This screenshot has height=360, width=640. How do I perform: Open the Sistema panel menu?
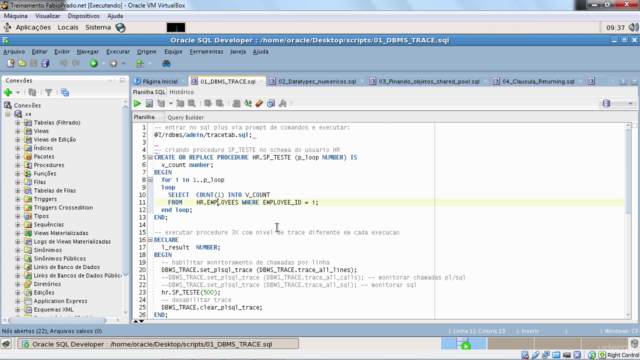(98, 27)
